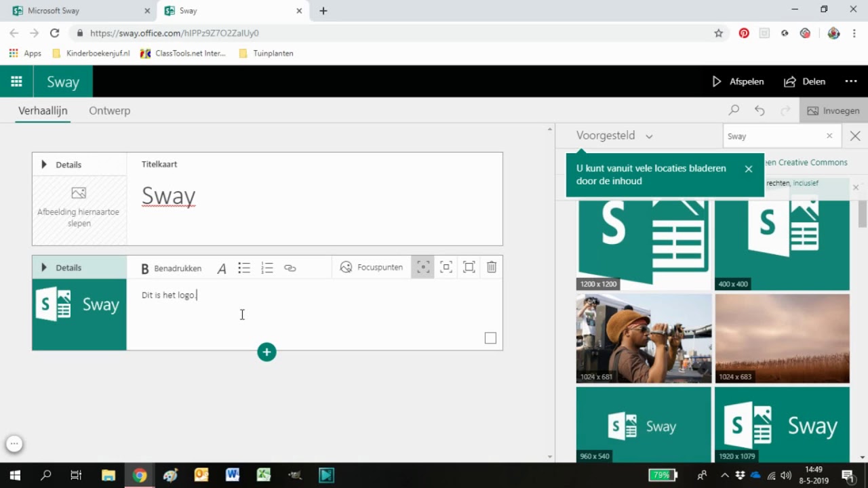
Task: Undo the last action
Action: click(759, 110)
